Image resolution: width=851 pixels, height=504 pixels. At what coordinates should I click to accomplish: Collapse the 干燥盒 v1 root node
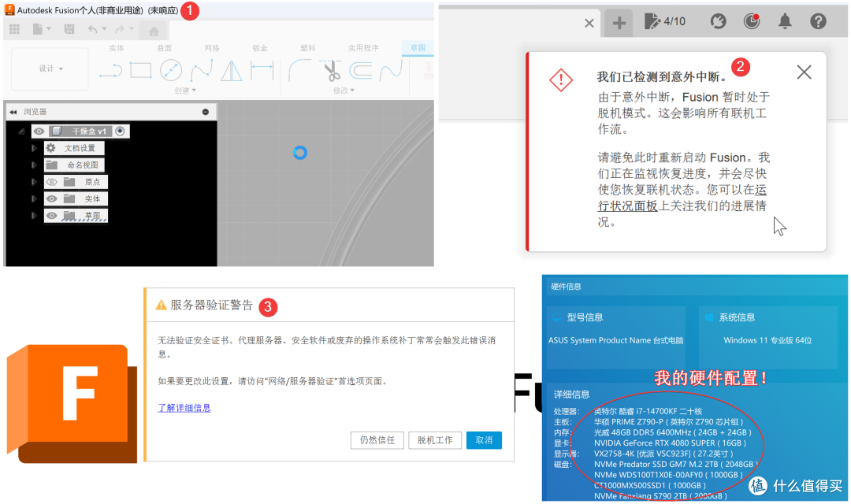point(22,132)
